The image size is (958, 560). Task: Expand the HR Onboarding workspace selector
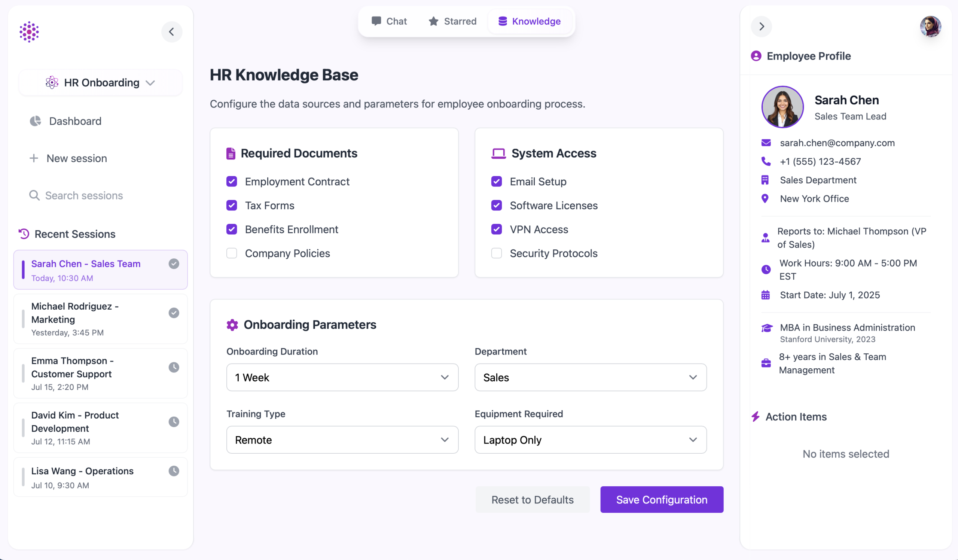(x=100, y=82)
